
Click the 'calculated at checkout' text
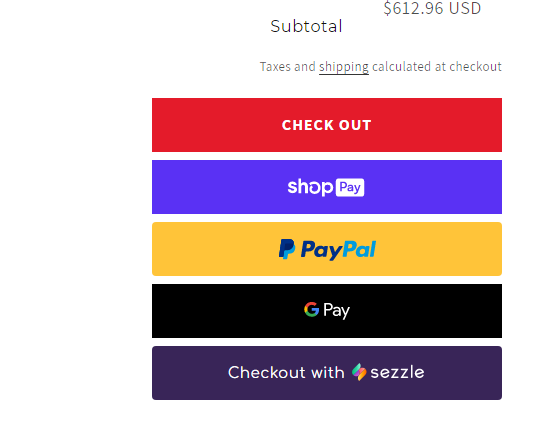tap(437, 67)
